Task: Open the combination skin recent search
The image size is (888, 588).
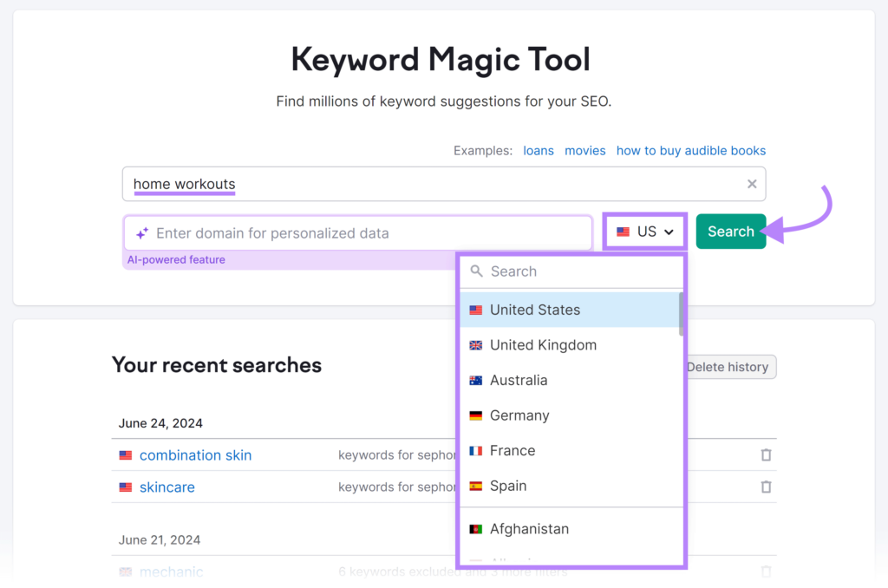Action: coord(195,455)
